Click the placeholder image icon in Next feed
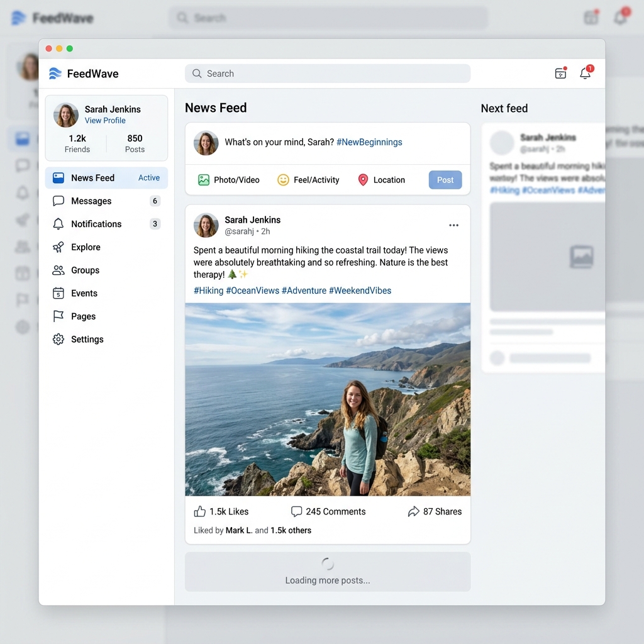The width and height of the screenshot is (644, 644). (x=582, y=257)
